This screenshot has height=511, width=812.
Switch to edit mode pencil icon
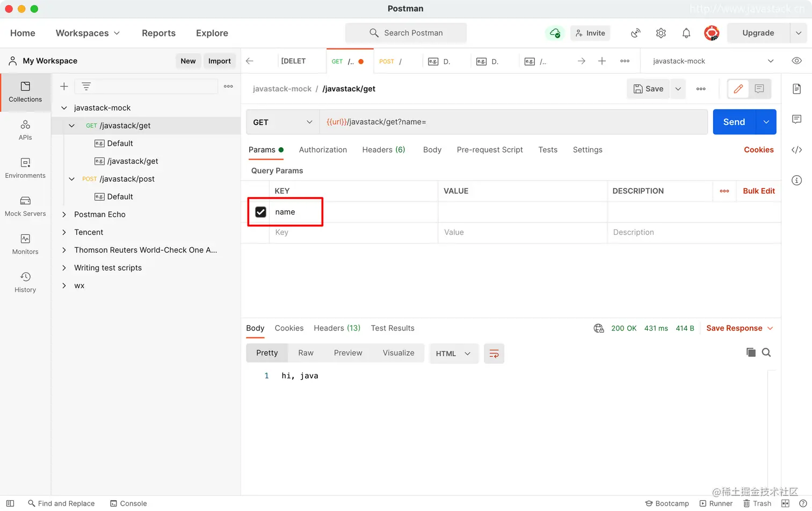click(x=738, y=89)
